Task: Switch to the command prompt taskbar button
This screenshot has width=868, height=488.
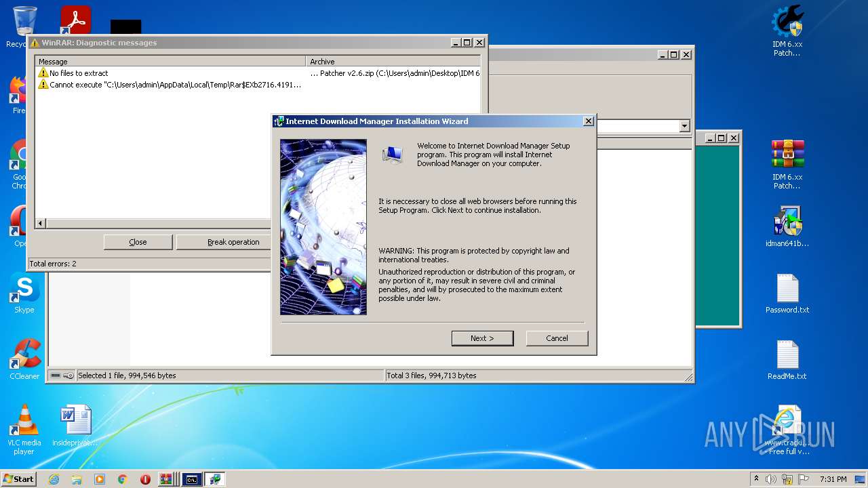Action: pyautogui.click(x=192, y=479)
